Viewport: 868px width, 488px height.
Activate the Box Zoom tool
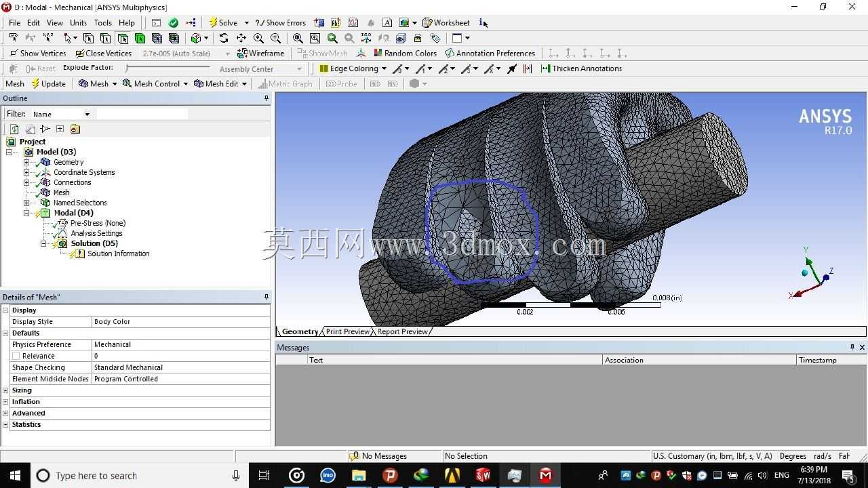275,38
